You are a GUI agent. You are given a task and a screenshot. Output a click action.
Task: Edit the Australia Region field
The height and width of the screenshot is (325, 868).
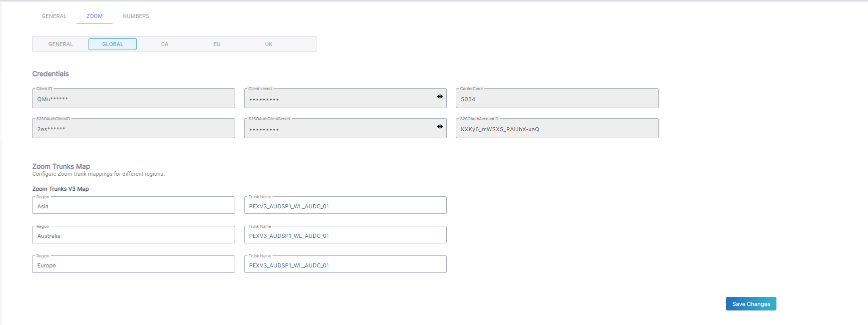point(133,235)
